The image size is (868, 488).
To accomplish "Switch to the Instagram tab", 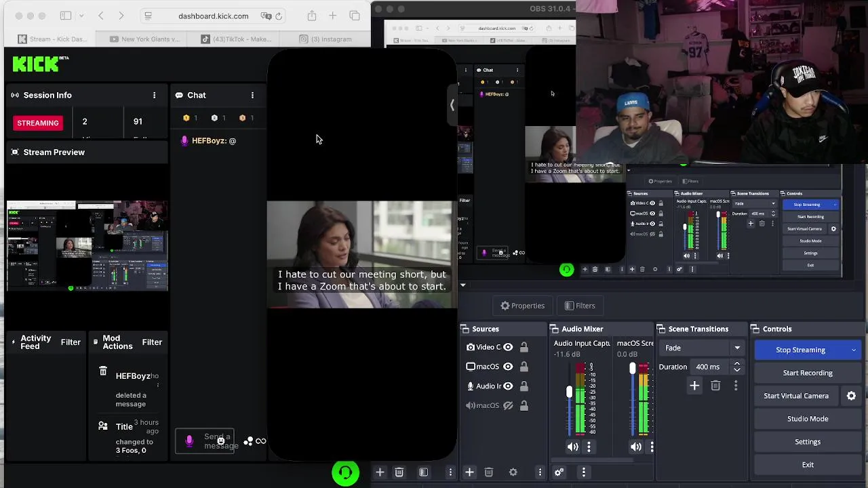I will [x=325, y=39].
